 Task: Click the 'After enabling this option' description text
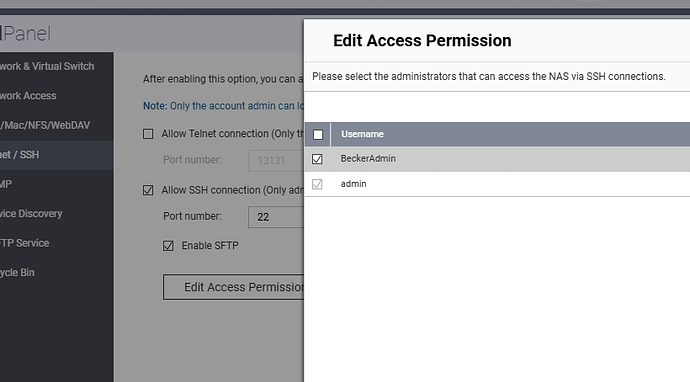(x=223, y=79)
